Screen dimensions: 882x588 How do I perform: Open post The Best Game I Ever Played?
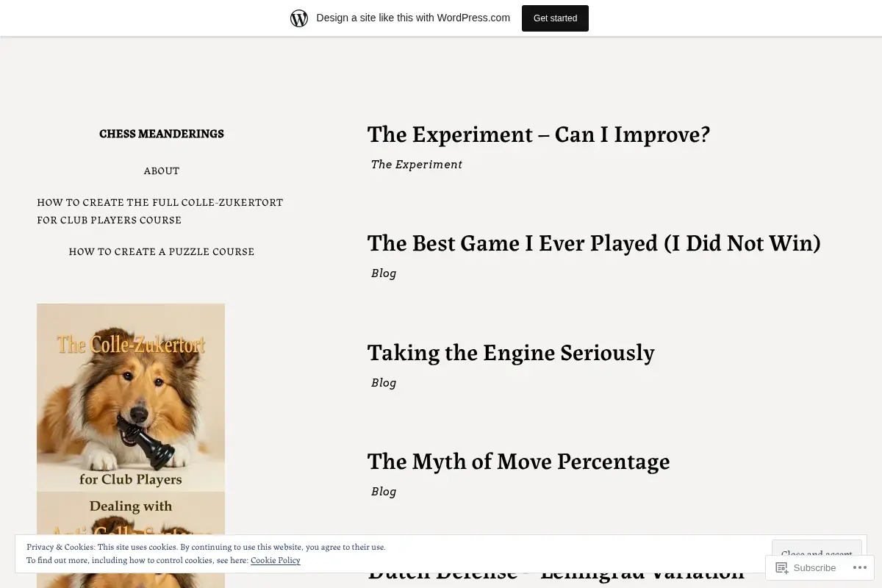click(x=594, y=243)
